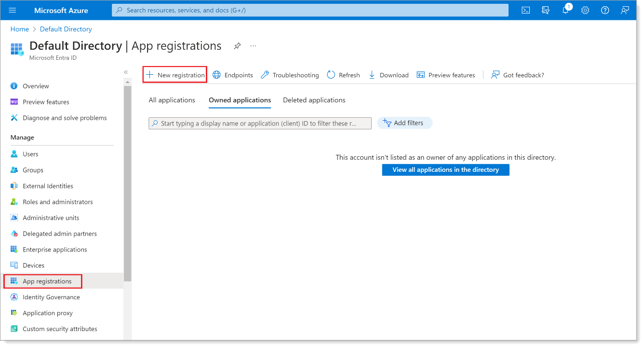Focus the Azure global search bar
Image resolution: width=644 pixels, height=348 pixels.
point(310,10)
